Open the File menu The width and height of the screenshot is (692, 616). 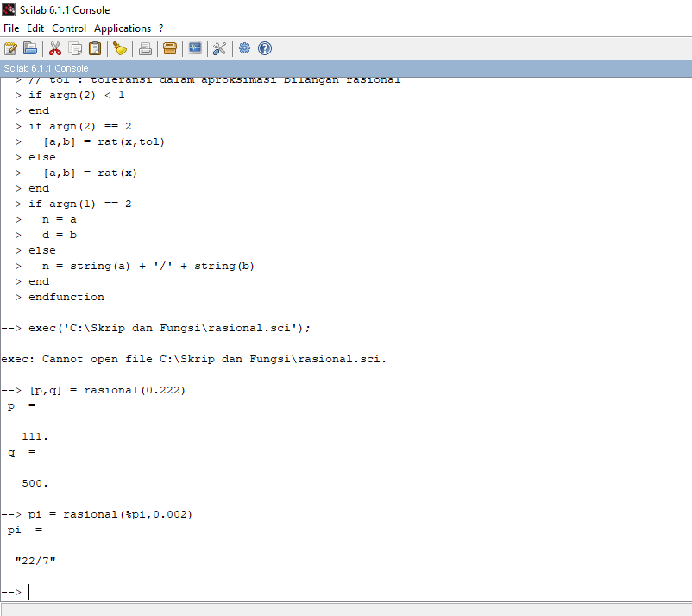pos(11,28)
